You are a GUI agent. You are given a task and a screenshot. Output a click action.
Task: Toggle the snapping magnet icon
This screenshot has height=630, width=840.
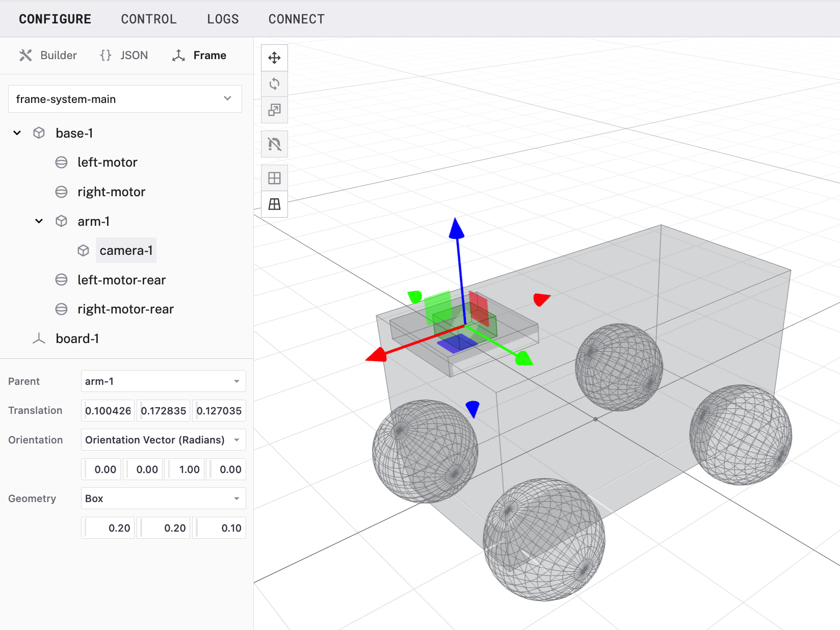[274, 144]
